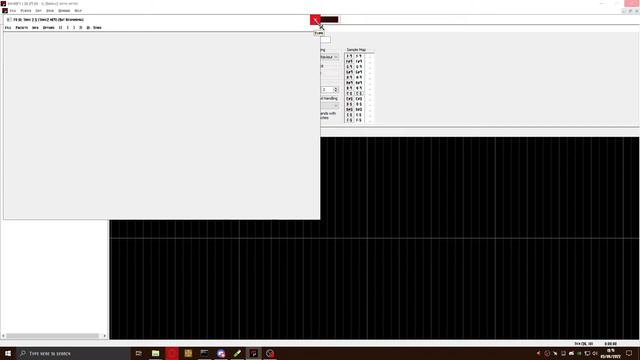Open the dropdown above the Sample Map

330,57
